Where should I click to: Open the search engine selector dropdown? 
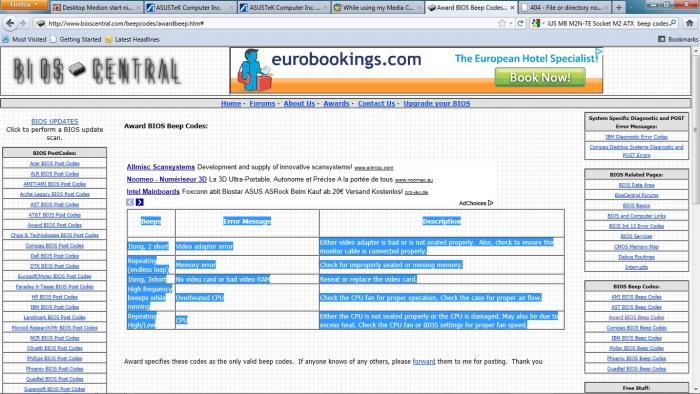coord(538,23)
